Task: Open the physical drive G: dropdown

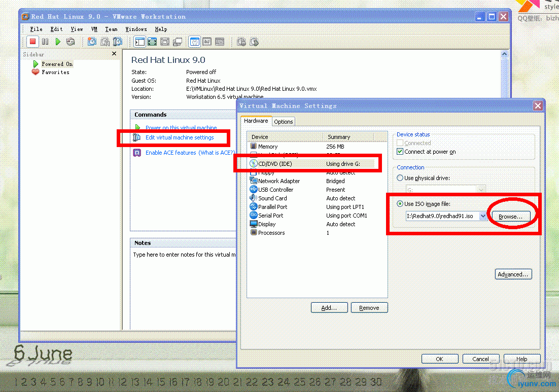Action: click(481, 190)
